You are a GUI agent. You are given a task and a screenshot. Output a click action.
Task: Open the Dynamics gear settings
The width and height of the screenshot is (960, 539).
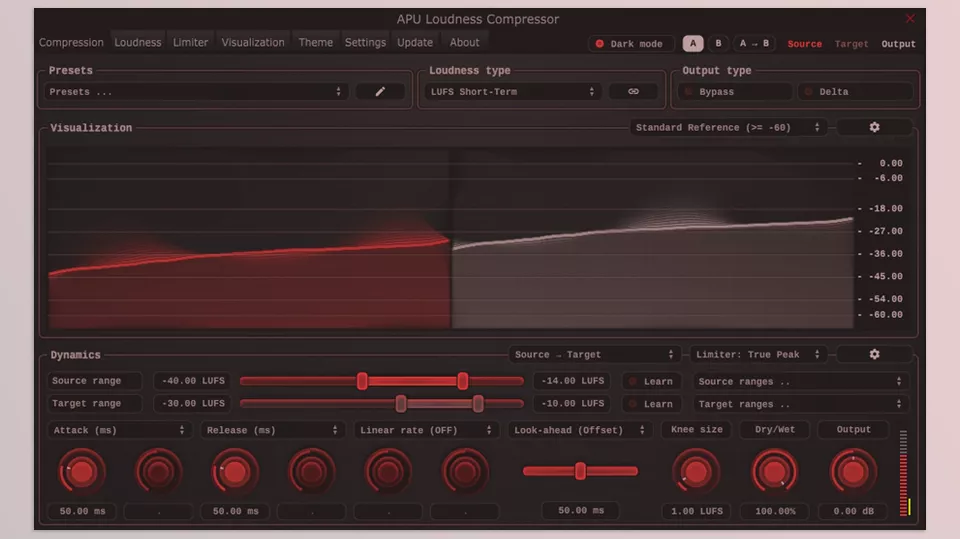coord(874,355)
